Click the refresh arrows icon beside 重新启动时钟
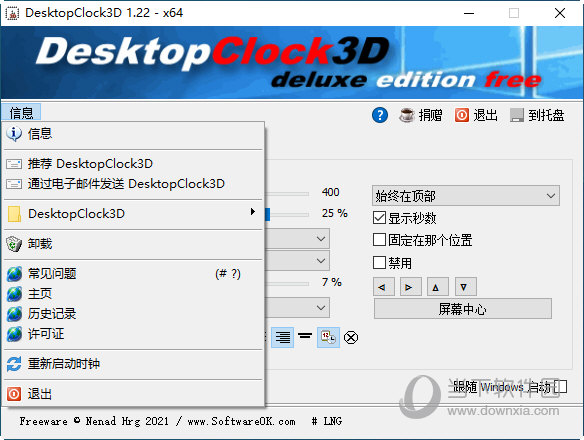The width and height of the screenshot is (584, 440). click(x=14, y=364)
